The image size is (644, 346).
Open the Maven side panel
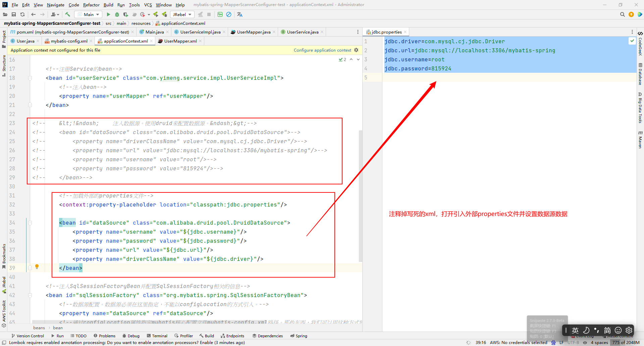pos(640,139)
